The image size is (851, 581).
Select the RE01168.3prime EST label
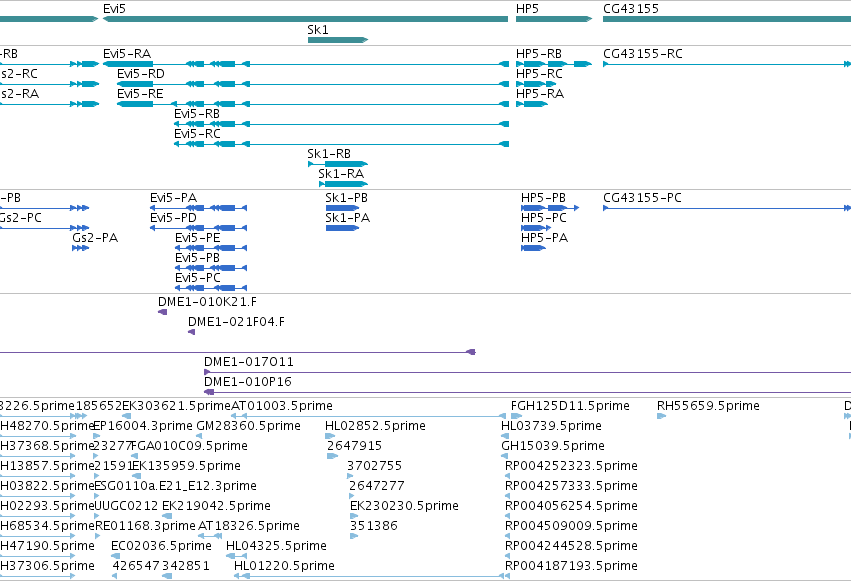pos(145,527)
